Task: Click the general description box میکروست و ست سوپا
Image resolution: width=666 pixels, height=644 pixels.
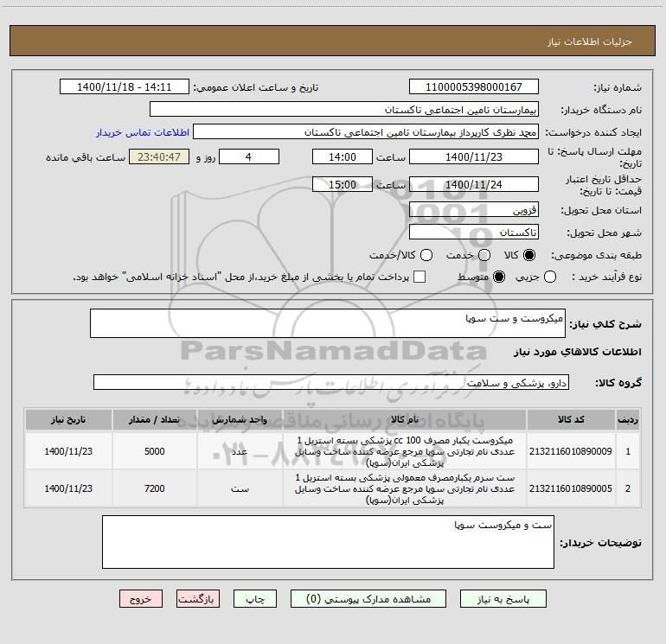Action: [x=328, y=323]
